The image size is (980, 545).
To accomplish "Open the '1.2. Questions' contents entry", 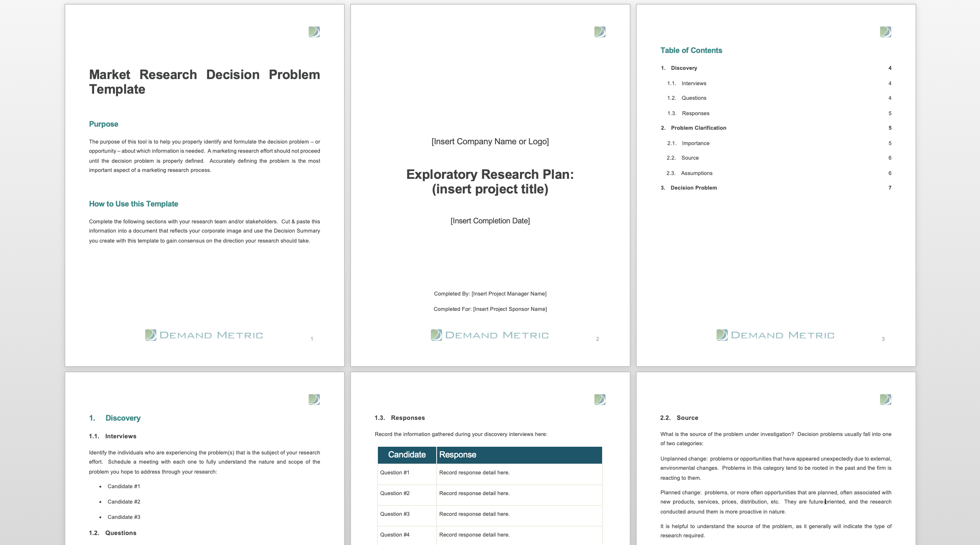I will click(779, 98).
